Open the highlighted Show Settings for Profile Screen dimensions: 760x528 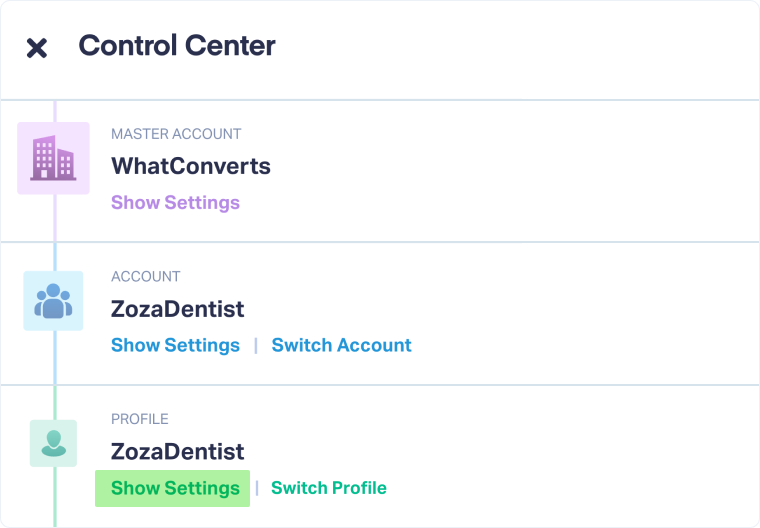(x=175, y=488)
